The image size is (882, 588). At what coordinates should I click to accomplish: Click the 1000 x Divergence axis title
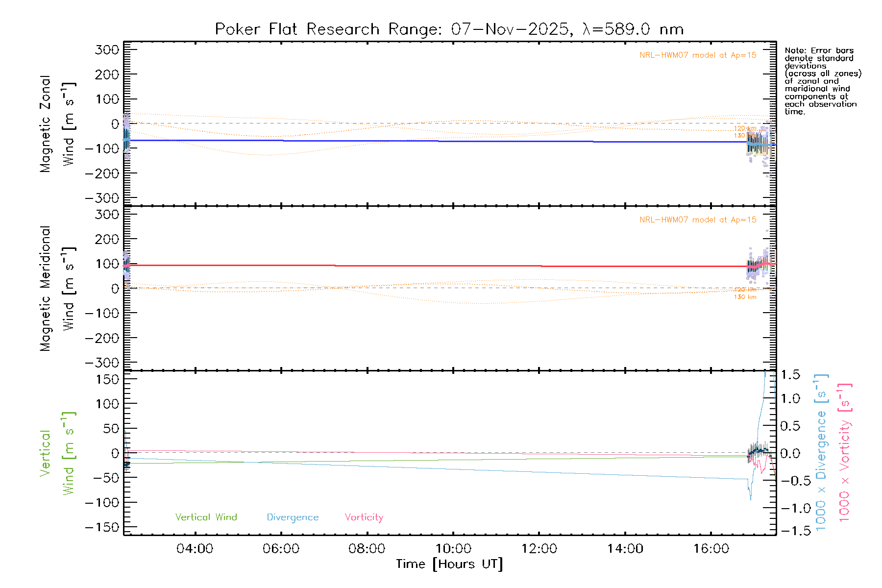821,452
